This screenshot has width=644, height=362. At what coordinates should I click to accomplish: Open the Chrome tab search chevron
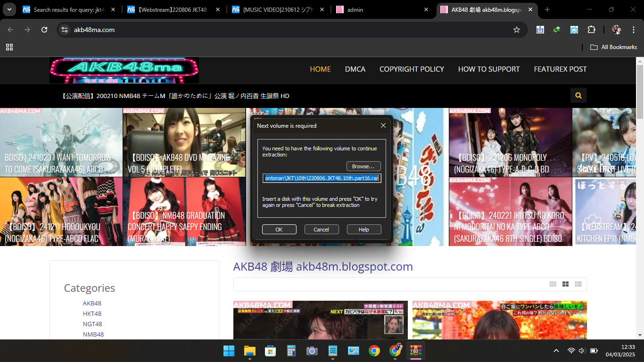point(9,9)
